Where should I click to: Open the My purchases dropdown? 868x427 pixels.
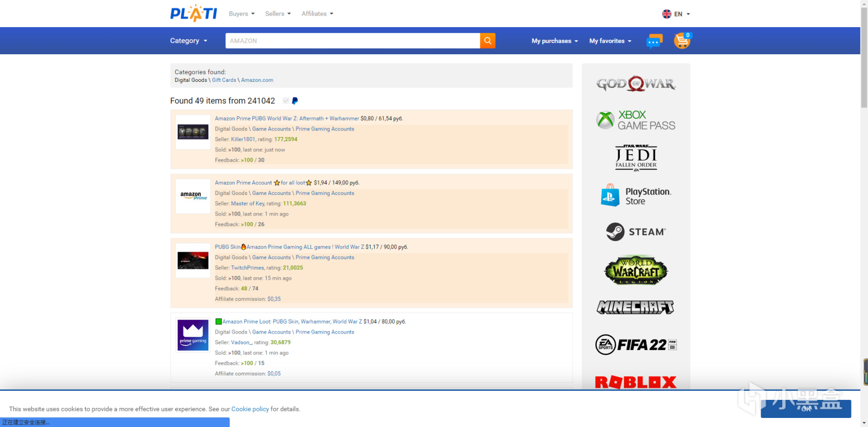[555, 41]
